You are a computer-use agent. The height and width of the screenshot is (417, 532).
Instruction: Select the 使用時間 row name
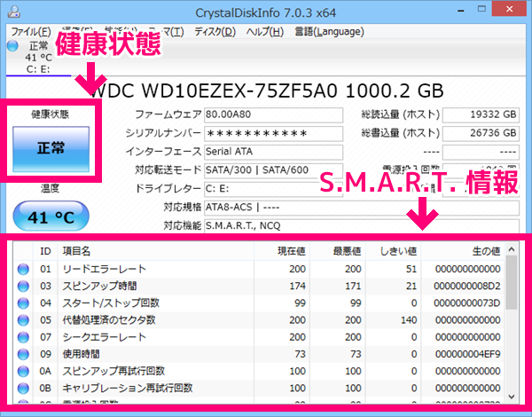[x=81, y=354]
